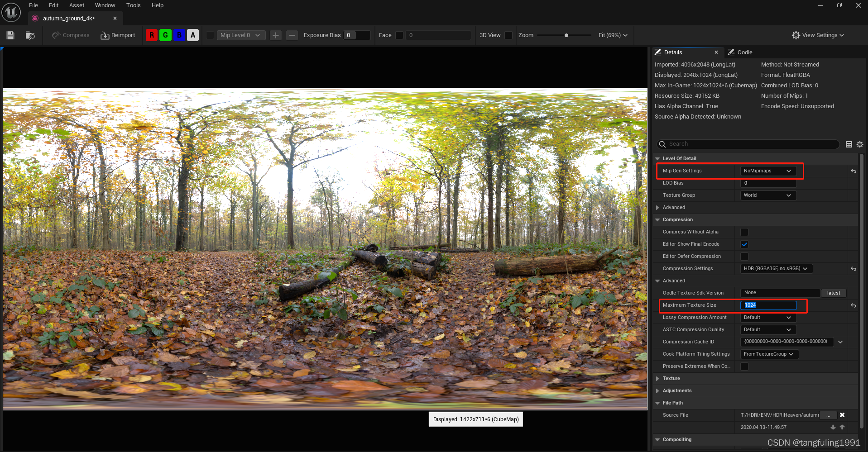Browse to asset in Content Browser icon
Viewport: 868px width, 452px height.
coord(30,35)
